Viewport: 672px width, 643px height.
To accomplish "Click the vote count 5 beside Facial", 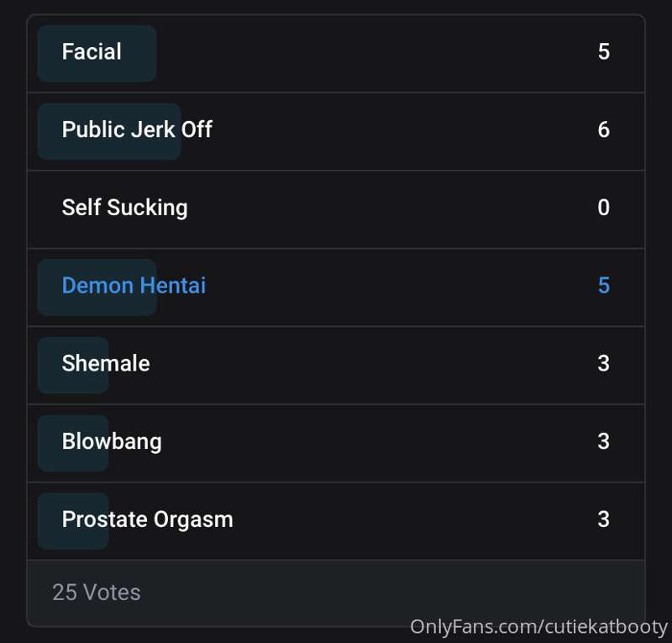I will (603, 51).
